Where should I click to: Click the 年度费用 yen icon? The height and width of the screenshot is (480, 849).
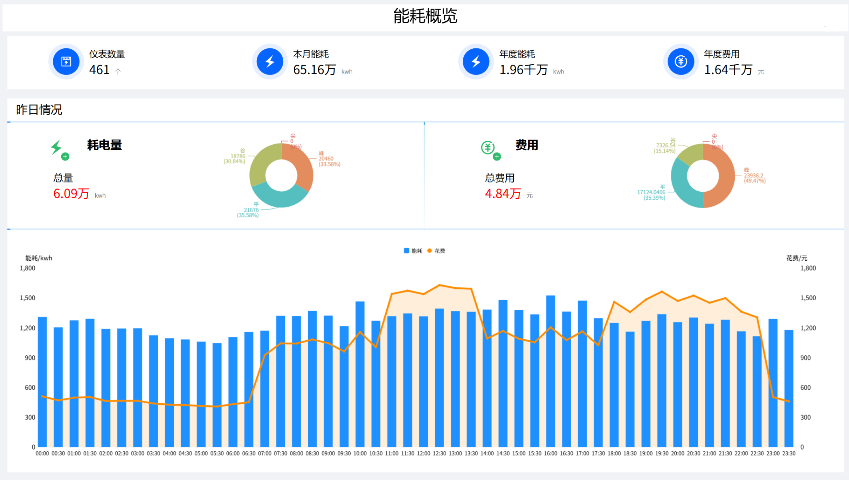[681, 62]
